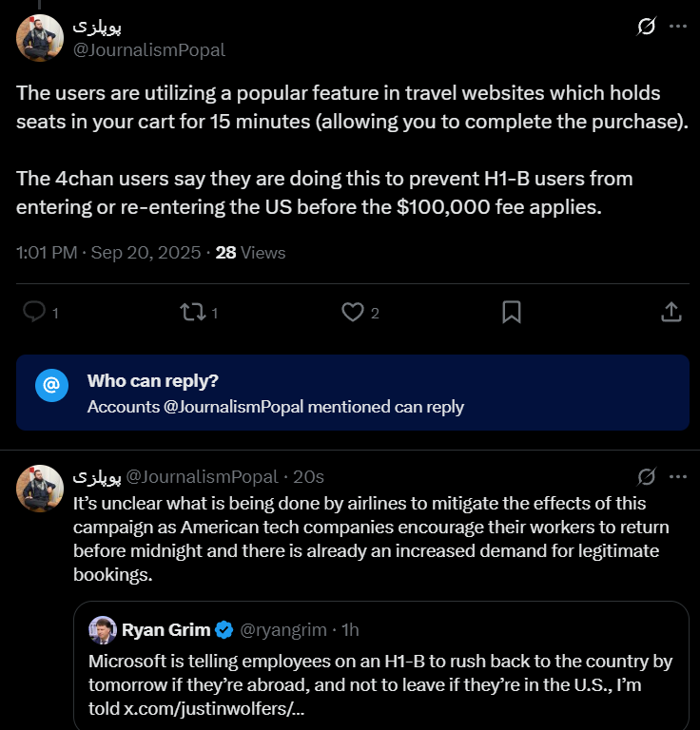The image size is (700, 730).
Task: Click the 1:01 PM · Sep 20, 2025 timestamp
Action: [x=108, y=253]
